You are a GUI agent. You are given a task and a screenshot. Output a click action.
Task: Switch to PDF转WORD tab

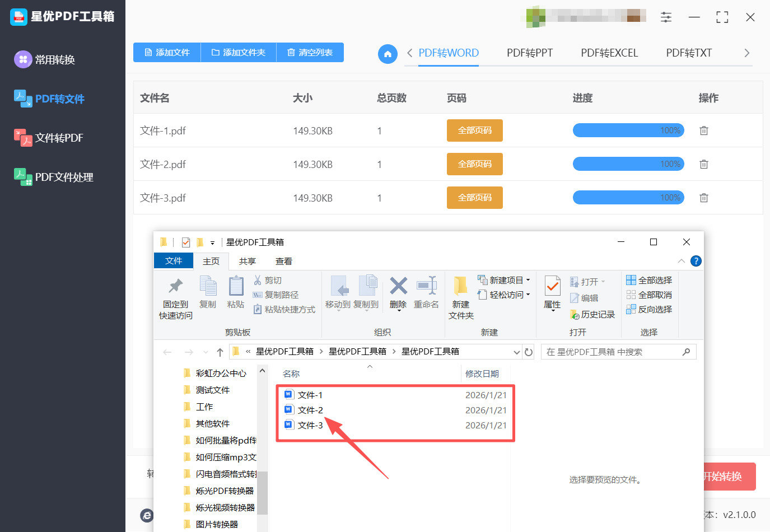[x=449, y=53]
